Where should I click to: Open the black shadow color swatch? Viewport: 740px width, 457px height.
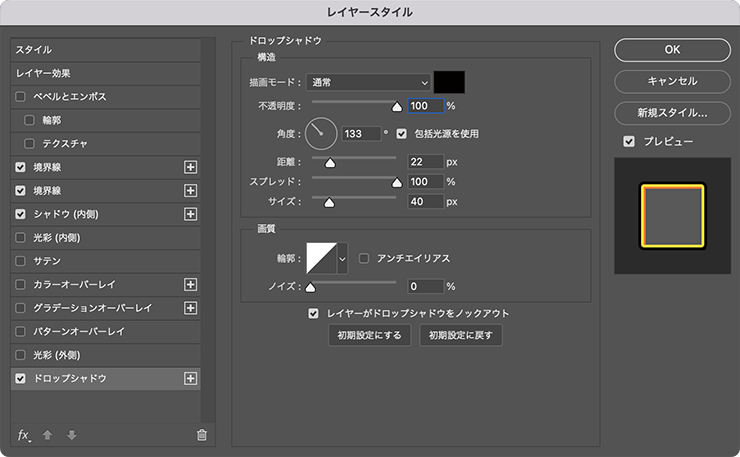449,82
